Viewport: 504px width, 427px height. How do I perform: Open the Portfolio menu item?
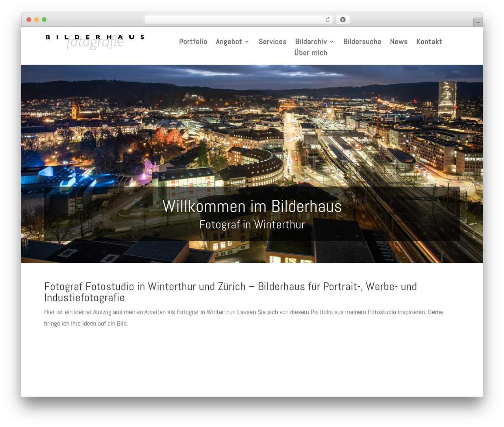click(193, 42)
